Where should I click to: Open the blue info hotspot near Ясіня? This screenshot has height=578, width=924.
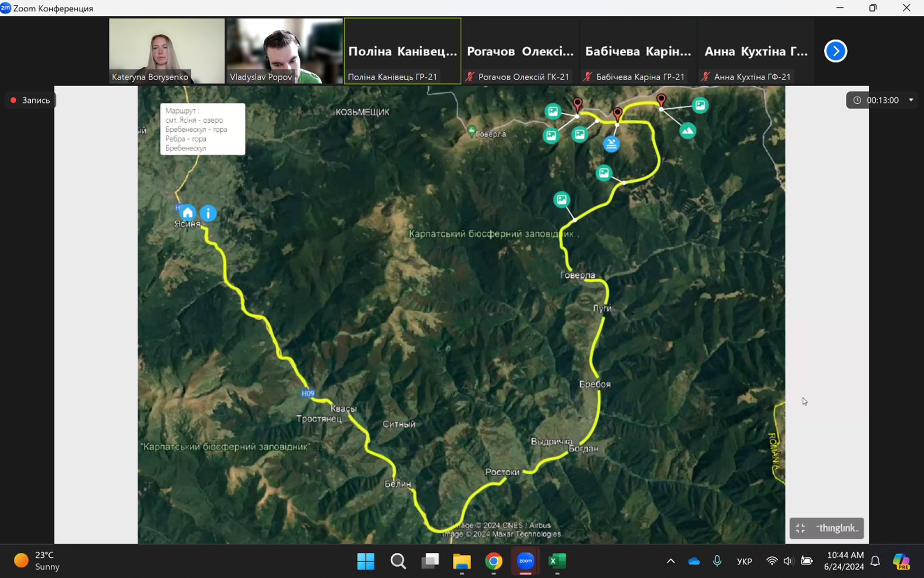(208, 213)
